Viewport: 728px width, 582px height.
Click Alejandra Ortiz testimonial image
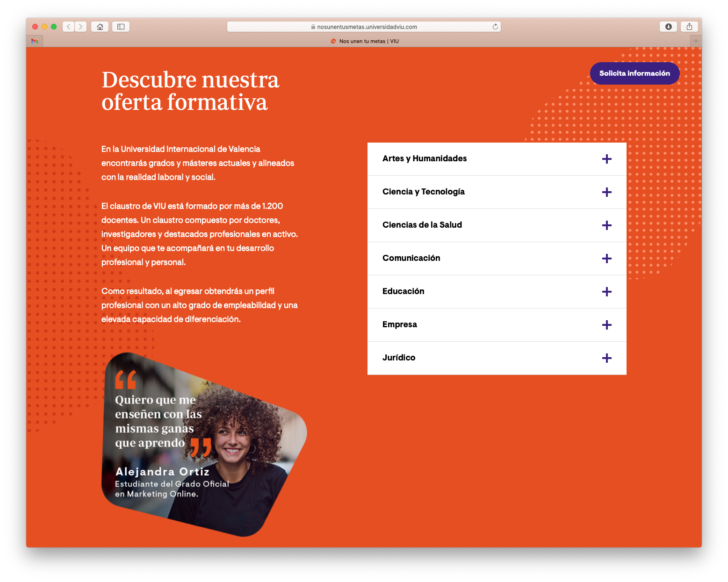coord(204,444)
